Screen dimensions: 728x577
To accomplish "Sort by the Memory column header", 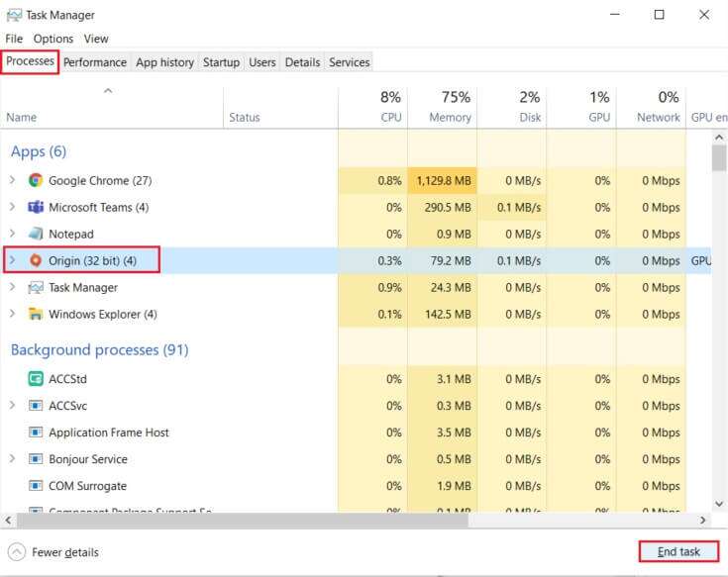I will [x=442, y=108].
